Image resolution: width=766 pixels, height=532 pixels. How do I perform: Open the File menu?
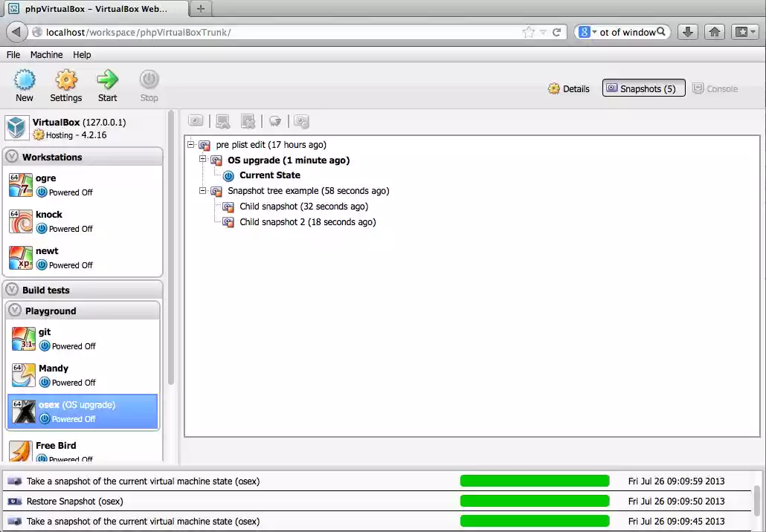(x=13, y=54)
